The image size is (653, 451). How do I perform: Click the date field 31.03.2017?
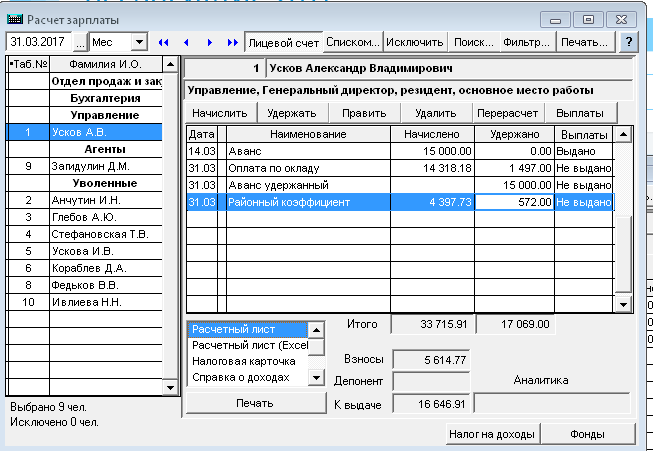point(44,43)
